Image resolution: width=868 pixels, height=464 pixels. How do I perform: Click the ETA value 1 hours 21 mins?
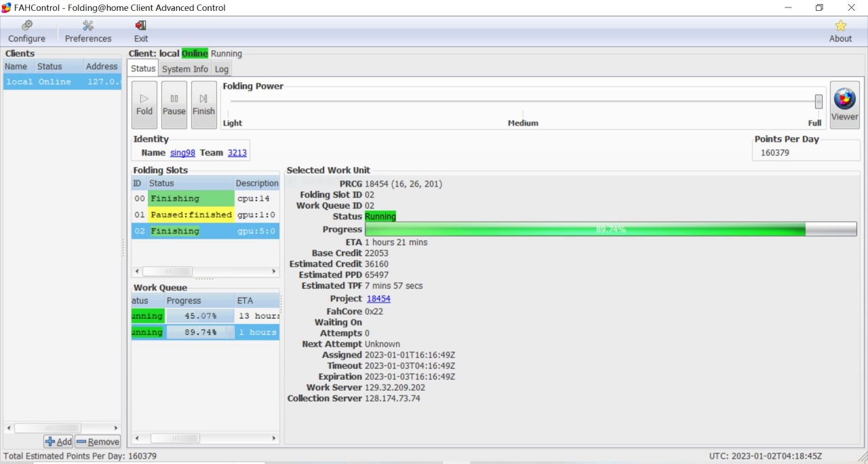pos(396,242)
